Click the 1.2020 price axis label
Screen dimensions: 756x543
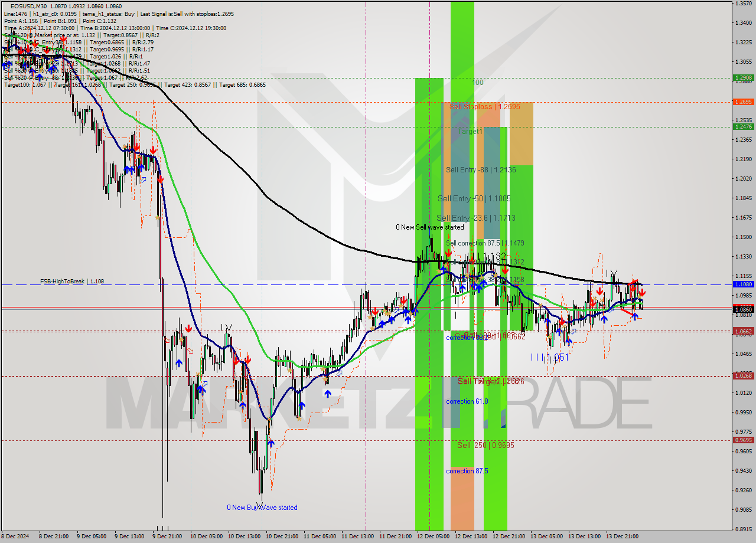click(742, 178)
